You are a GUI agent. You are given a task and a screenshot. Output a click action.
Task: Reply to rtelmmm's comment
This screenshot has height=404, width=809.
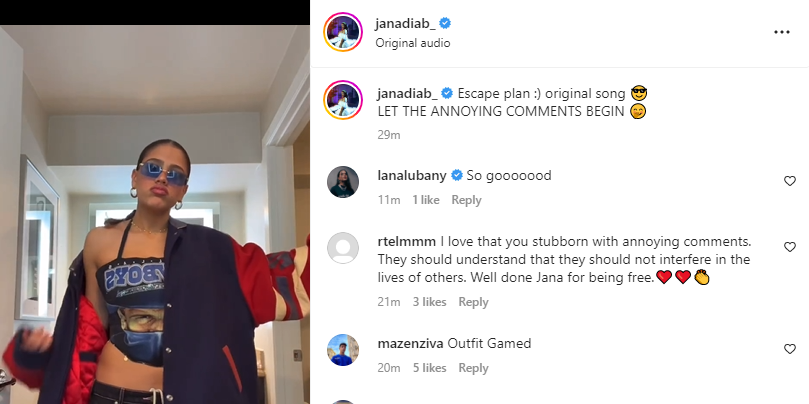473,302
